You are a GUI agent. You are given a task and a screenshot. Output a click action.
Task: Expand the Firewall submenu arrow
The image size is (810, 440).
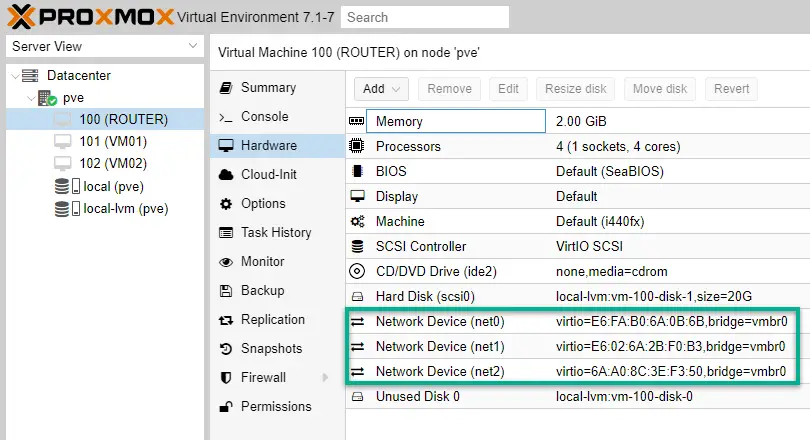coord(325,378)
